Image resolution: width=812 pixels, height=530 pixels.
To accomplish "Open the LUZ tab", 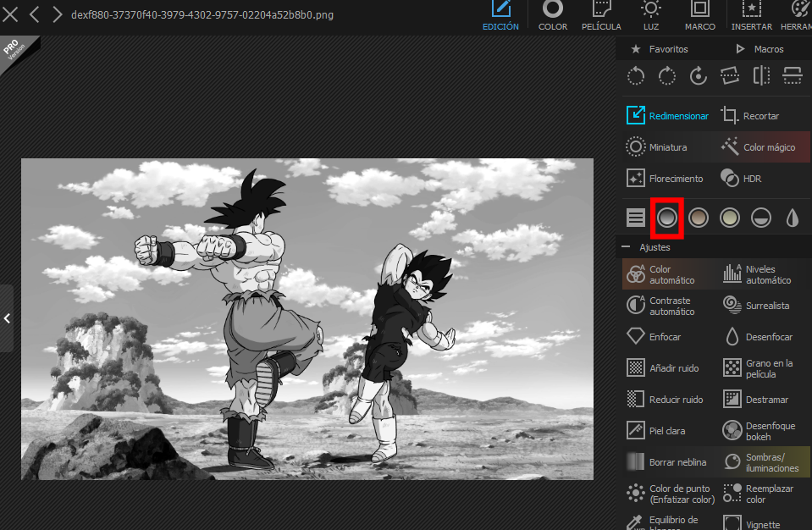I will click(651, 16).
